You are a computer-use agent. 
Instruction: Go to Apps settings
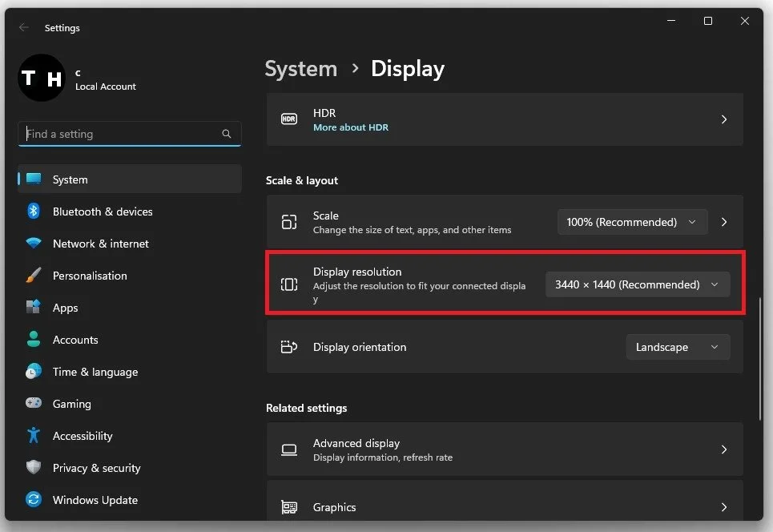pos(130,307)
